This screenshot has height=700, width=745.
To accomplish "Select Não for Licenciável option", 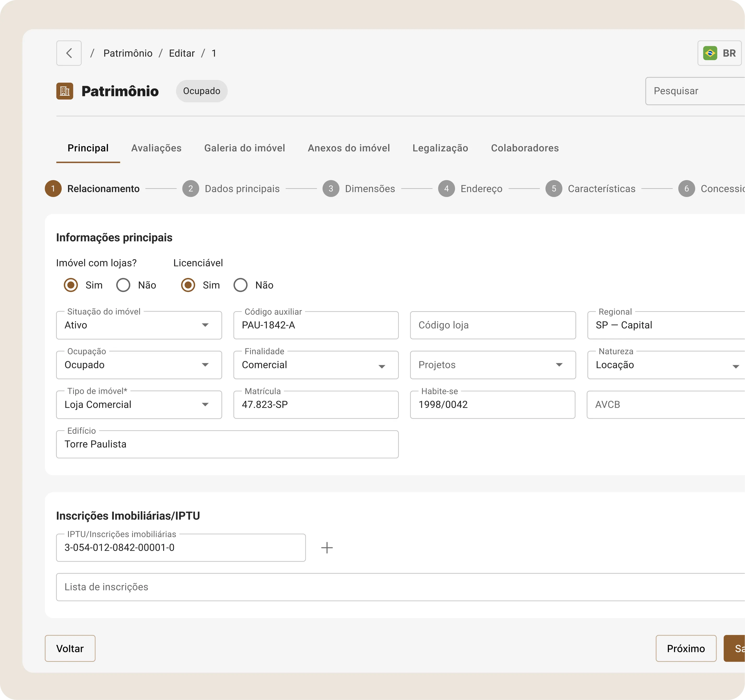I will [241, 285].
